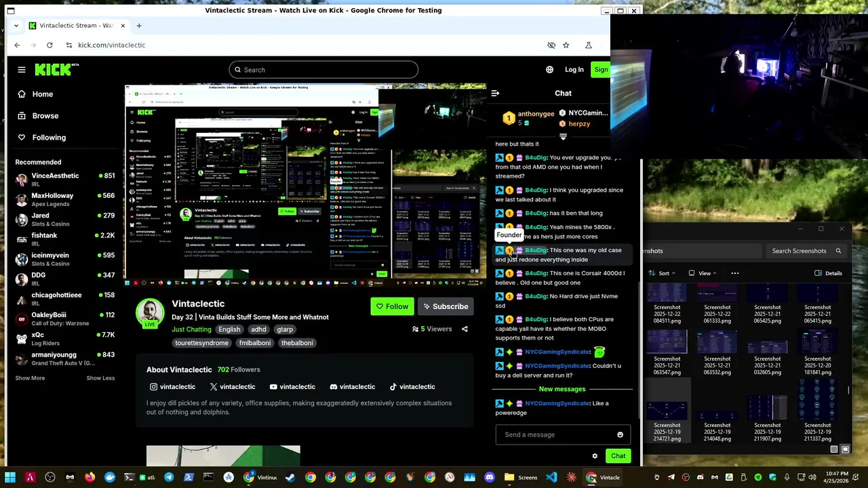Image resolution: width=868 pixels, height=488 pixels.
Task: Toggle the Details pane in Explorer
Action: click(x=829, y=273)
